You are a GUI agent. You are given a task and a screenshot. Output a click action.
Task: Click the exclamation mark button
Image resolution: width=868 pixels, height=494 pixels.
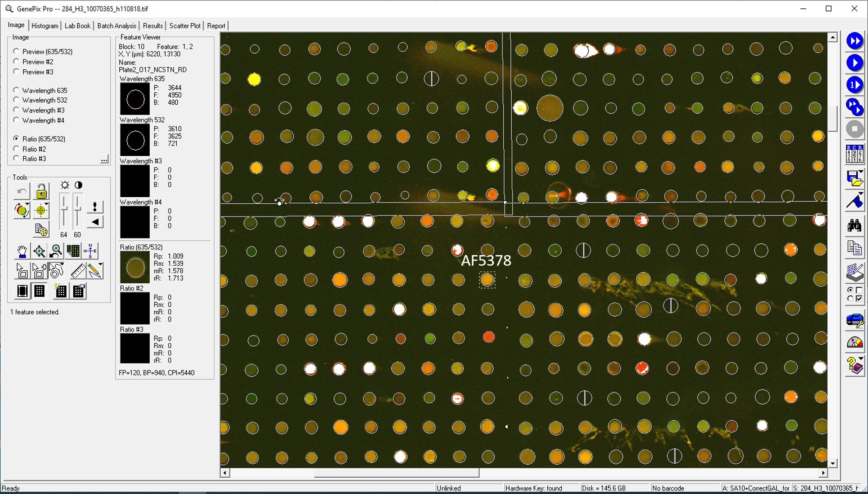pyautogui.click(x=95, y=207)
